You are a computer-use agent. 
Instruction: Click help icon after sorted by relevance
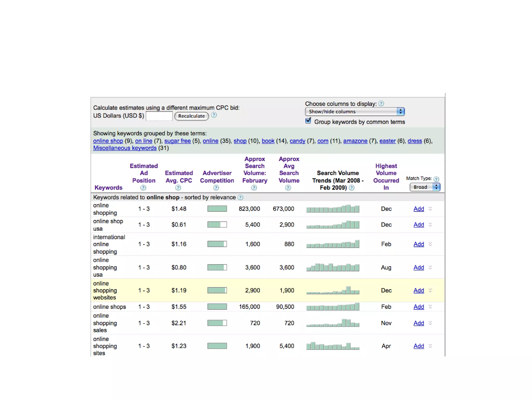[241, 197]
